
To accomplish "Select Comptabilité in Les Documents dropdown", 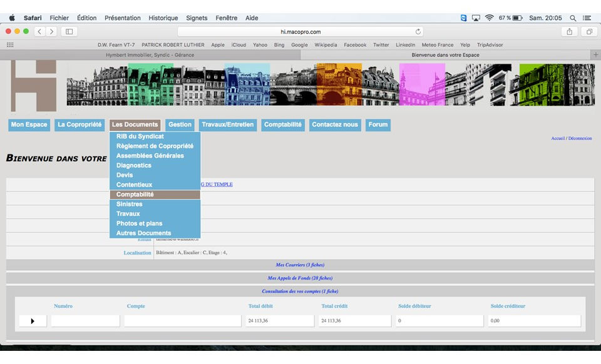I will click(x=155, y=195).
